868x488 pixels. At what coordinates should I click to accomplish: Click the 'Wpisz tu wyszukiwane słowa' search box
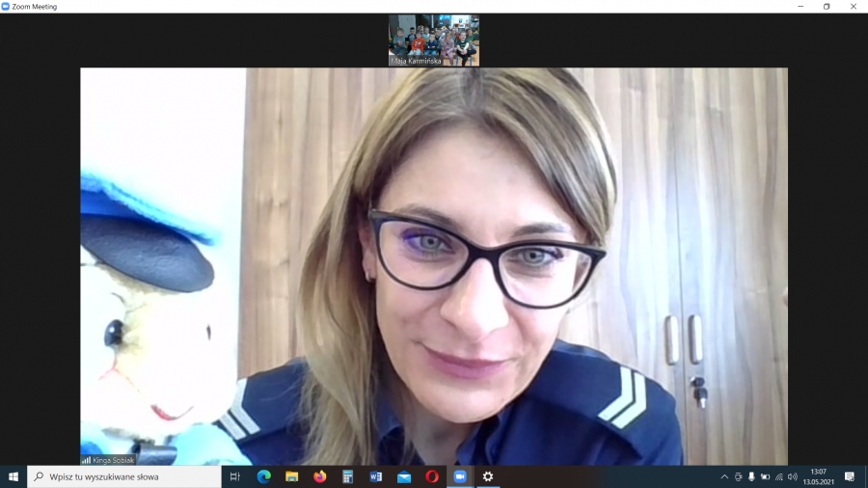coord(124,476)
